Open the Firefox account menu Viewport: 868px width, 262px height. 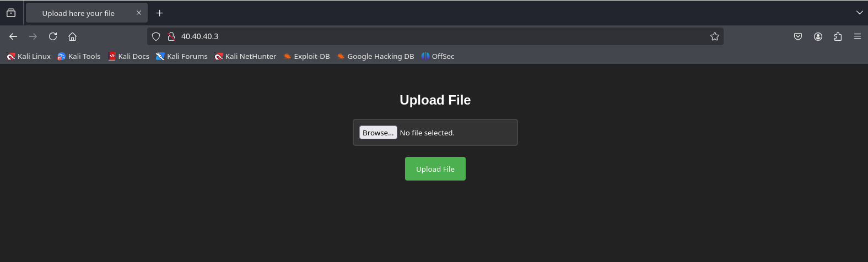click(x=818, y=36)
